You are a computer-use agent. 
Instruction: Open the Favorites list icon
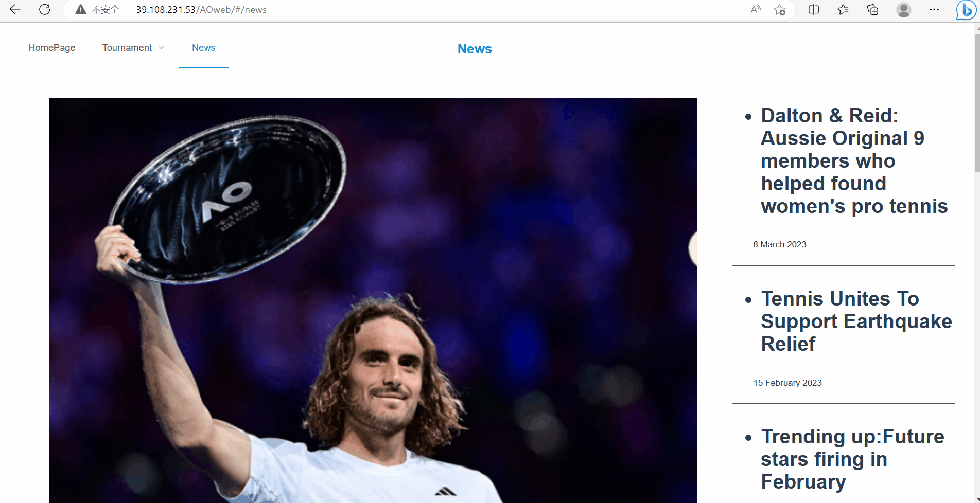click(x=843, y=9)
